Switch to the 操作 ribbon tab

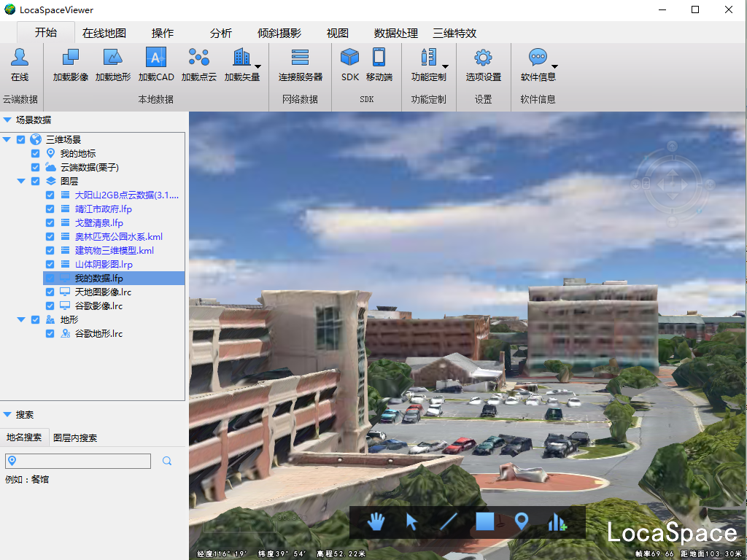(x=163, y=33)
